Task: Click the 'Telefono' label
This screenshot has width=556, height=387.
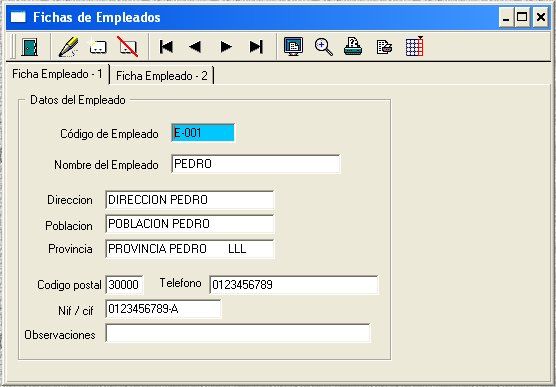Action: [x=180, y=283]
